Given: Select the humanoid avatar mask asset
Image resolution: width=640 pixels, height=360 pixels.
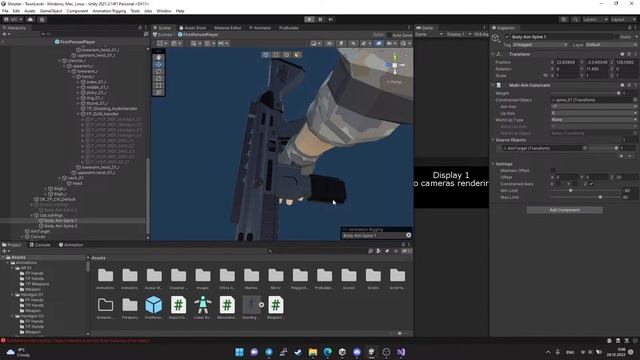Looking at the screenshot, I should click(x=202, y=305).
